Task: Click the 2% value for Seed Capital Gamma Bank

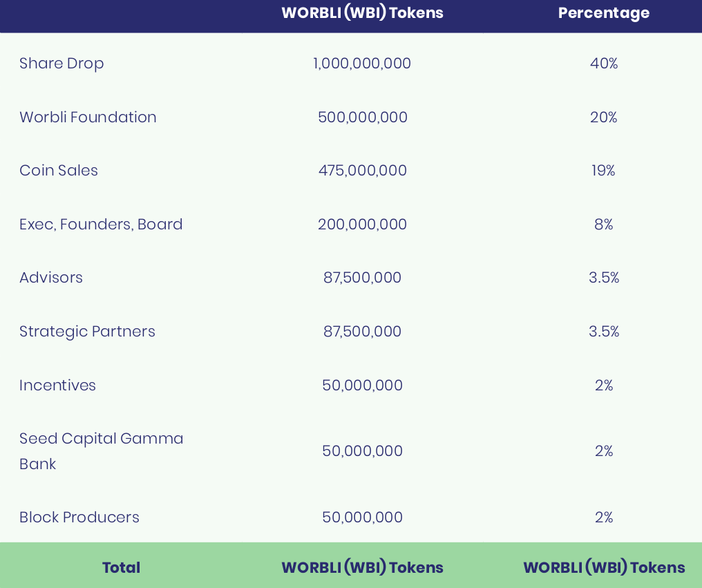Action: [603, 451]
